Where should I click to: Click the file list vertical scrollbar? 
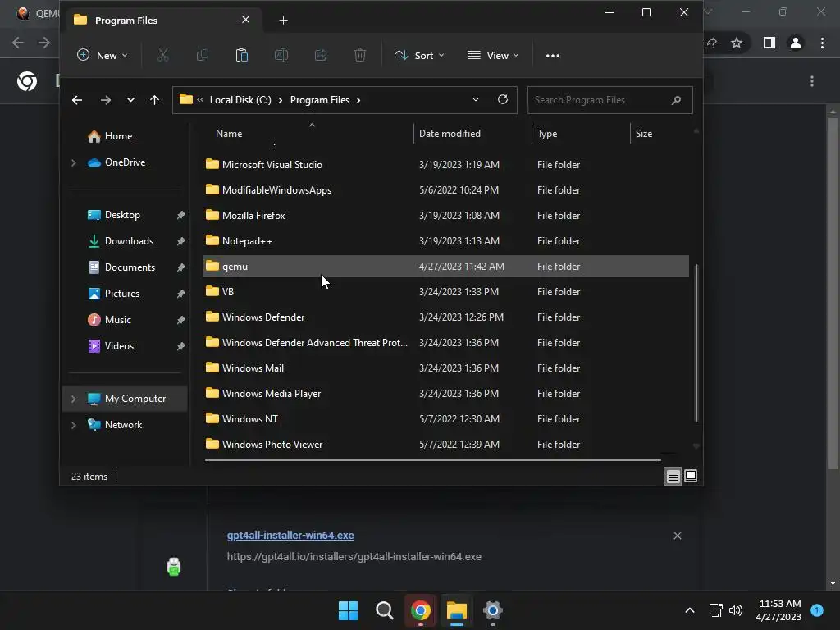(696, 343)
